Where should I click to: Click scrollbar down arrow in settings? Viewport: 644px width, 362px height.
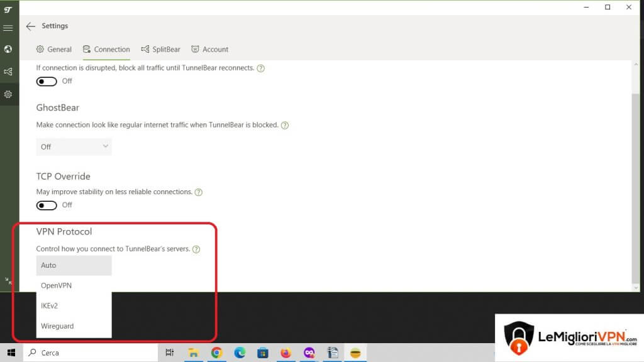(636, 288)
